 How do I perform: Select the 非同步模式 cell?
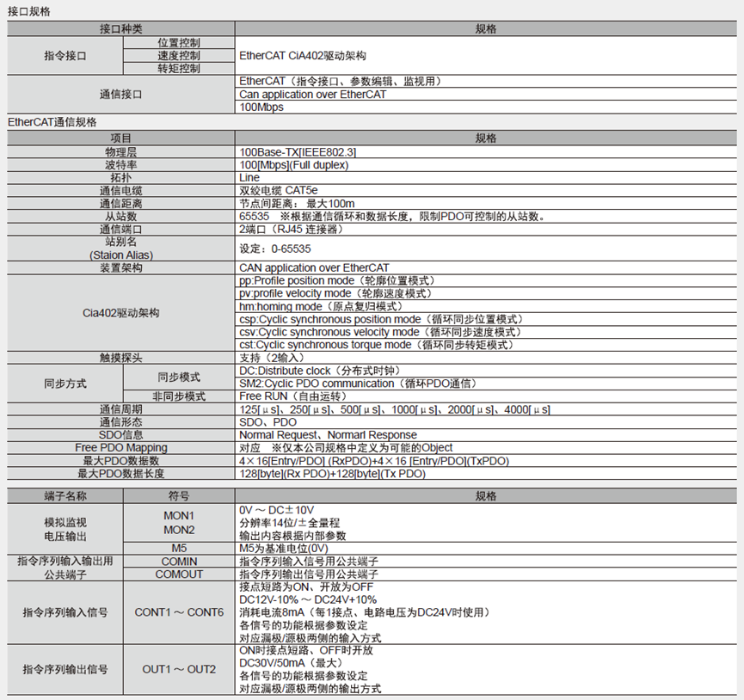tap(179, 396)
